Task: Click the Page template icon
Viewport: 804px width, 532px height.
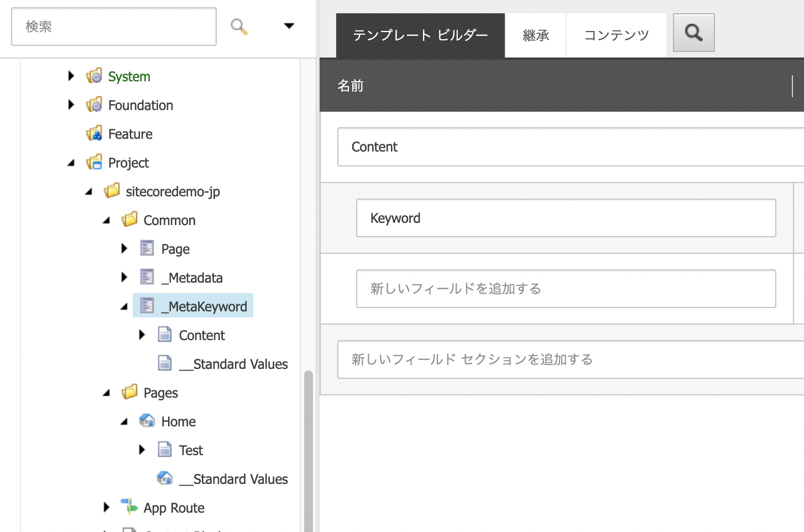Action: [147, 248]
